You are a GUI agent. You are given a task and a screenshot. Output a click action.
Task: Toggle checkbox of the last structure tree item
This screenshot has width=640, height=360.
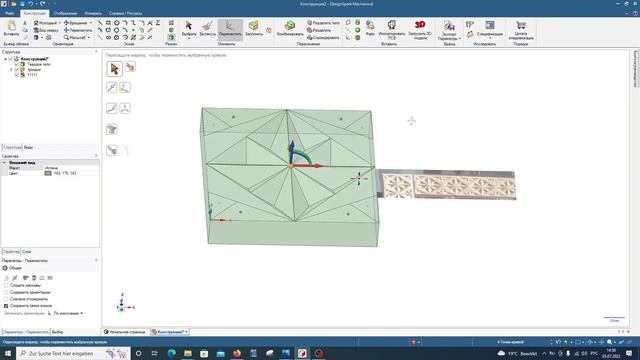[17, 75]
